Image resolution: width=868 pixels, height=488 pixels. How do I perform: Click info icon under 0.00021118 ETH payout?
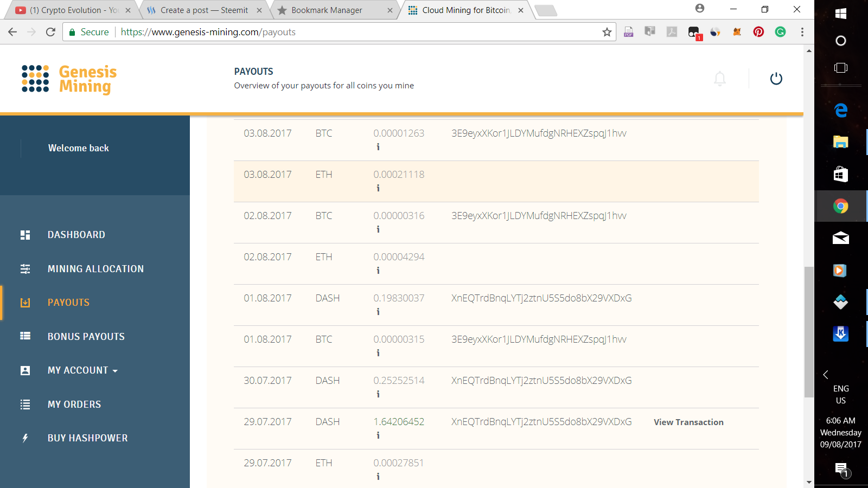(378, 188)
